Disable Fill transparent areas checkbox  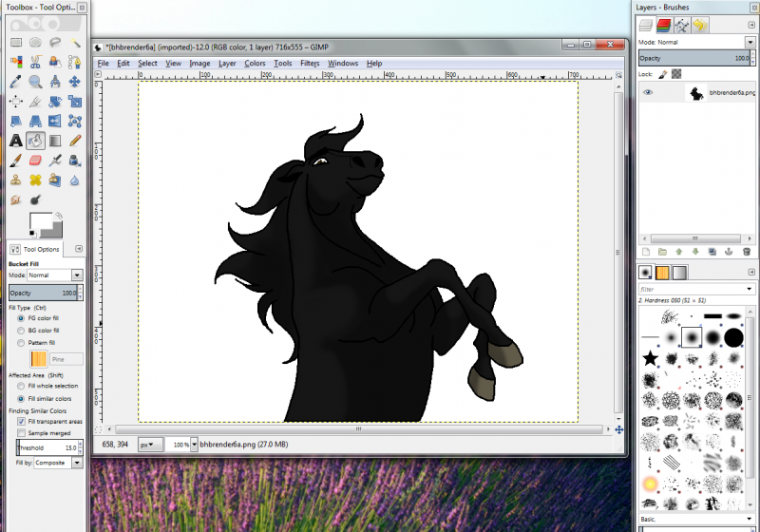click(21, 421)
